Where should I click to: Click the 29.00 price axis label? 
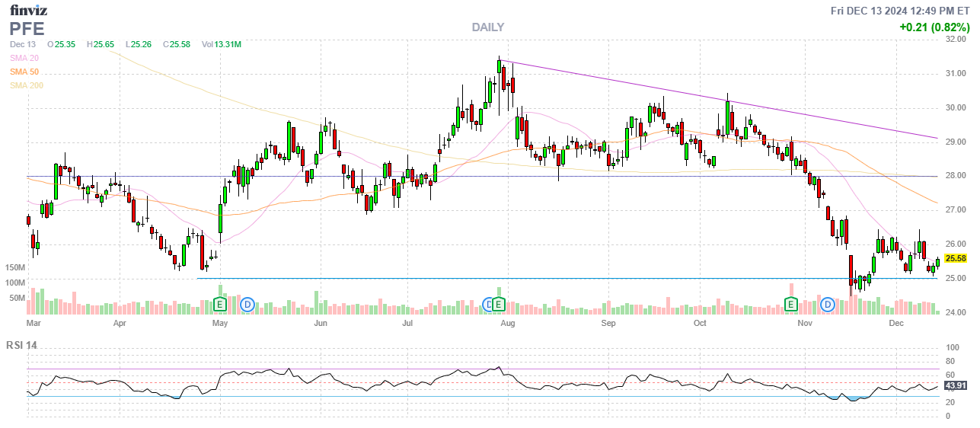(956, 142)
